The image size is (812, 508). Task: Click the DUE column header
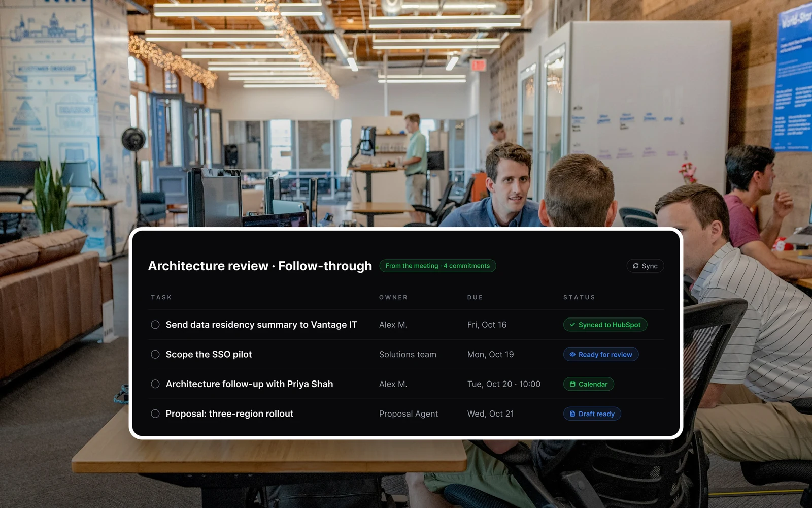pyautogui.click(x=475, y=297)
